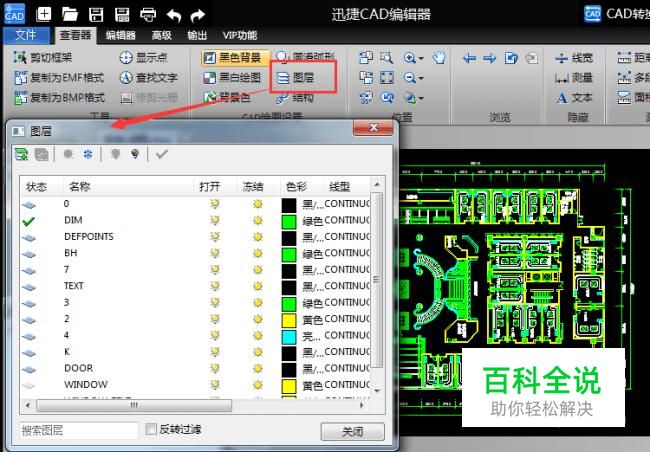Image resolution: width=650 pixels, height=452 pixels.
Task: Click the new layer icon in dialog toolbar
Action: (x=21, y=154)
